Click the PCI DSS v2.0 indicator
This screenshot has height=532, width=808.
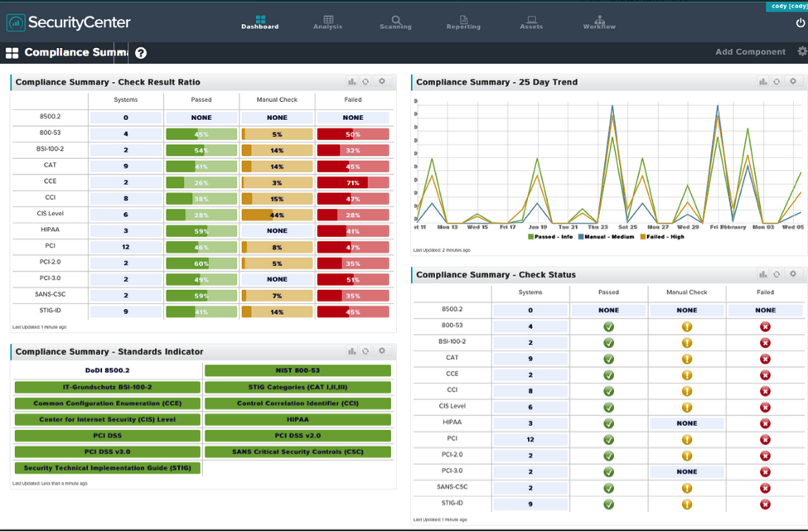[298, 436]
